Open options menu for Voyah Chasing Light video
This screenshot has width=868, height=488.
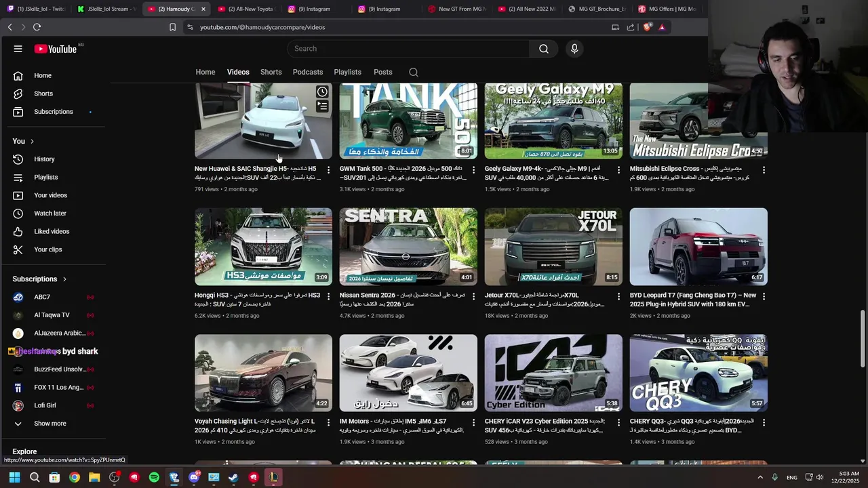point(329,422)
